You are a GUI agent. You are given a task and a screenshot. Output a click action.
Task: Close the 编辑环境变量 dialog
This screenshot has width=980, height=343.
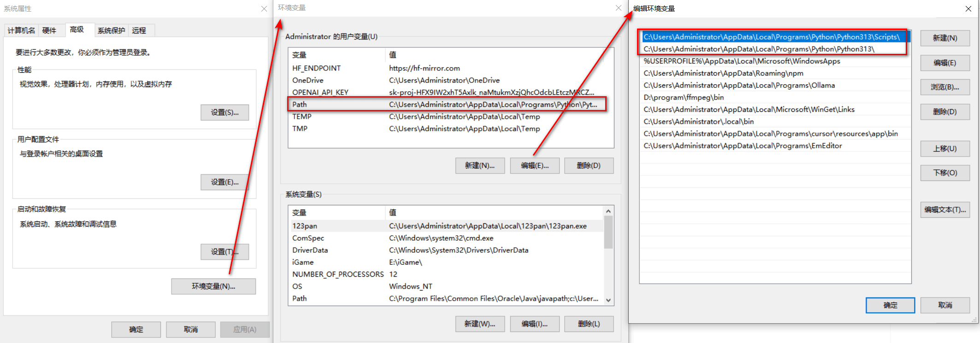pyautogui.click(x=968, y=9)
